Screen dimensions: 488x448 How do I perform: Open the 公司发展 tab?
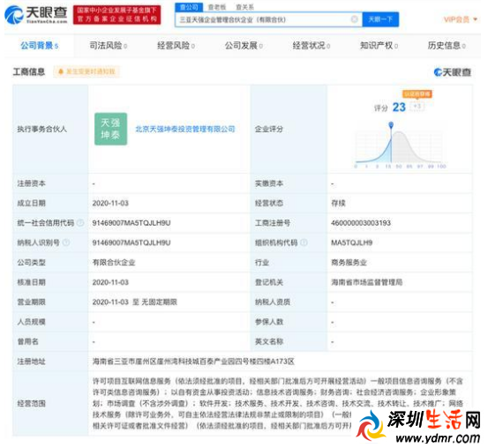pyautogui.click(x=244, y=46)
